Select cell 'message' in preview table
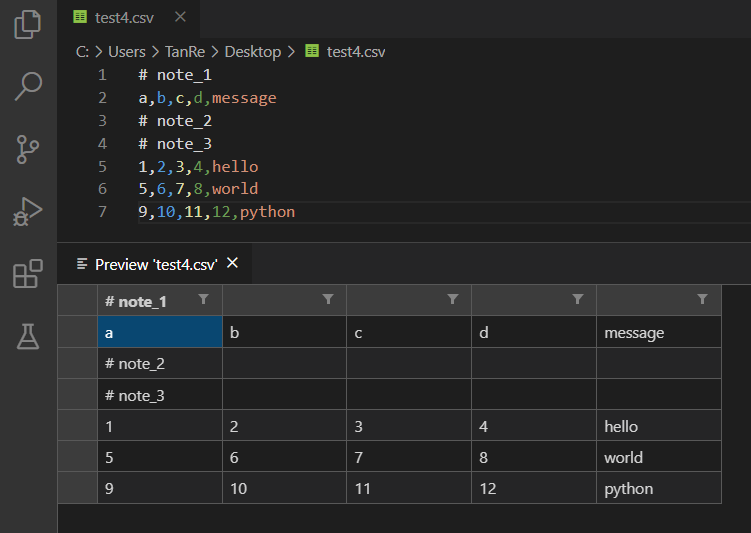 pos(659,332)
